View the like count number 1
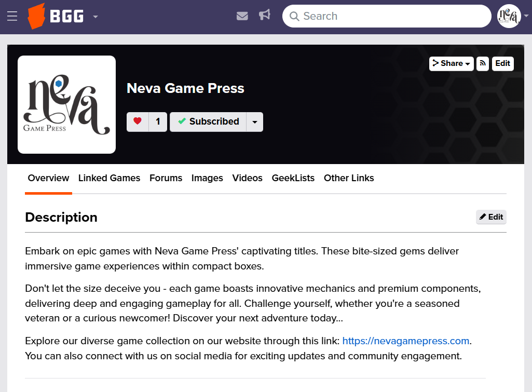Image resolution: width=532 pixels, height=392 pixels. 158,122
